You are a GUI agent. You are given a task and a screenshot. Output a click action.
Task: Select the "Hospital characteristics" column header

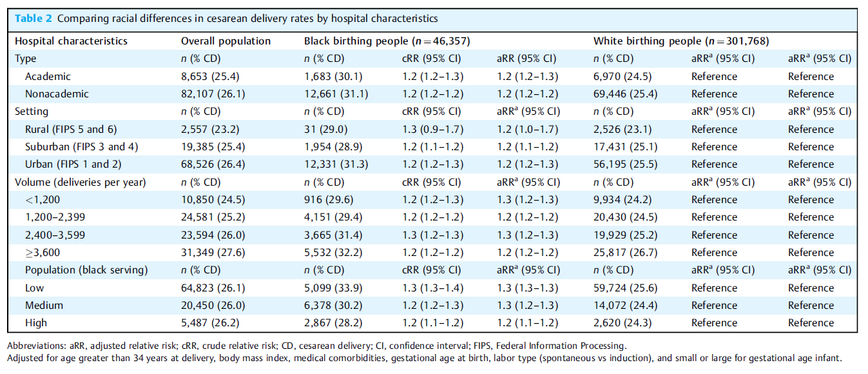[71, 41]
